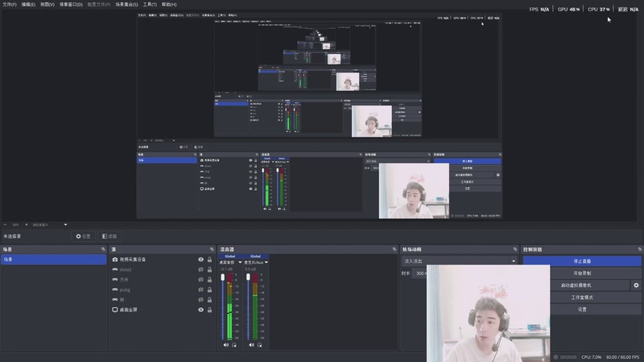Image resolution: width=644 pixels, height=362 pixels.
Task: Click the 停止直播 stop streaming button
Action: click(x=582, y=261)
